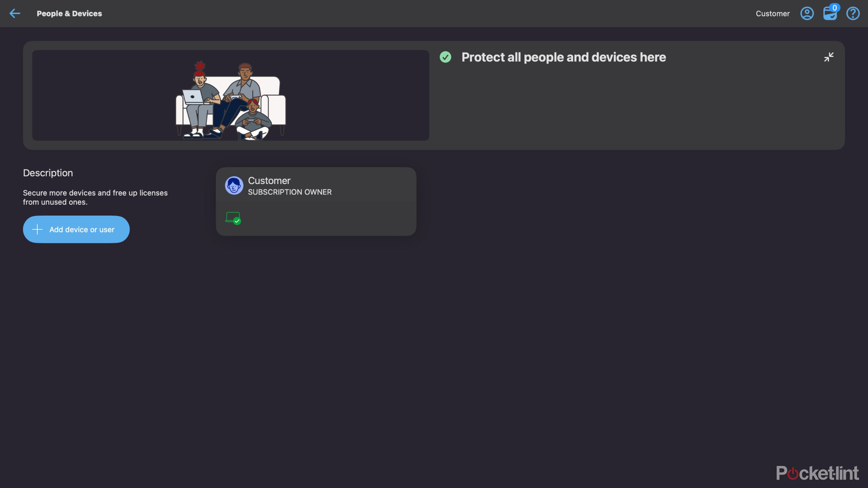Click the protected device monitor icon
The image size is (868, 488).
coord(233,218)
